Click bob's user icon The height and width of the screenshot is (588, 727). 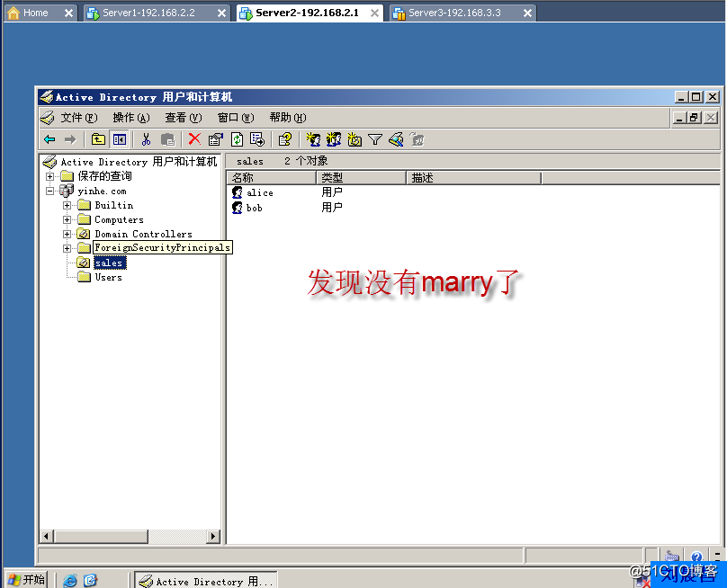coord(238,208)
